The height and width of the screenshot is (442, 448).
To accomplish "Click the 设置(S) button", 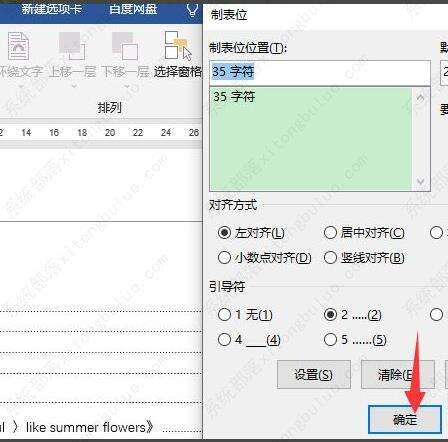I will (314, 375).
